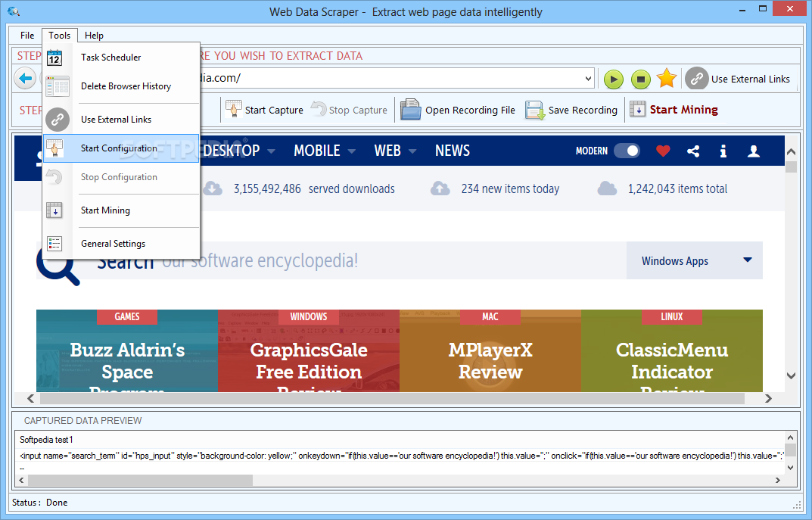Click the browser vertical scrollbar up arrow
The width and height of the screenshot is (812, 520).
click(x=791, y=151)
